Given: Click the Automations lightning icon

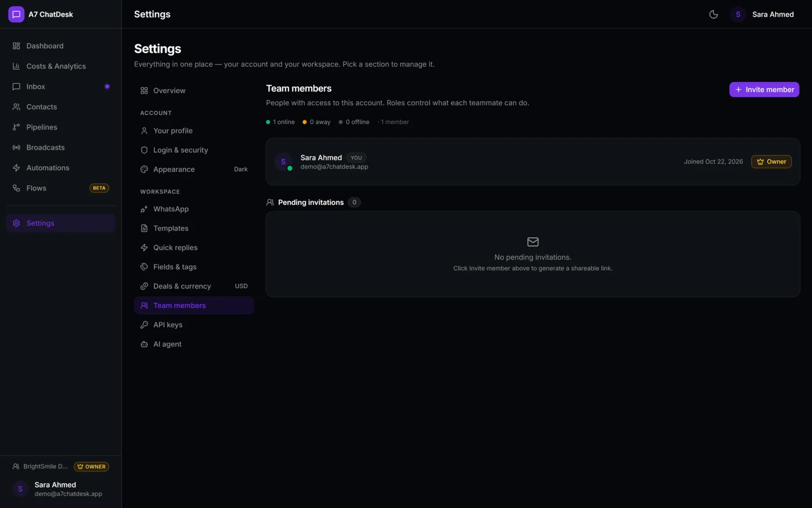Looking at the screenshot, I should (16, 168).
